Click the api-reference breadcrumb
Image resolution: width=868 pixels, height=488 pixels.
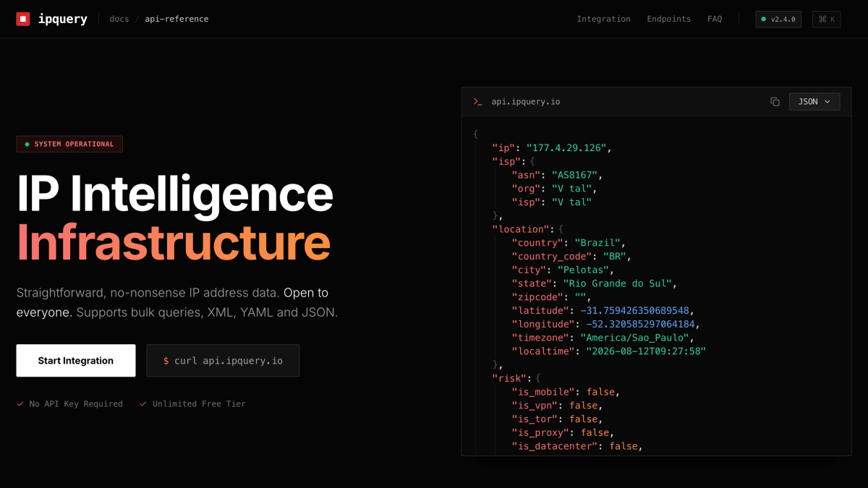coord(176,20)
